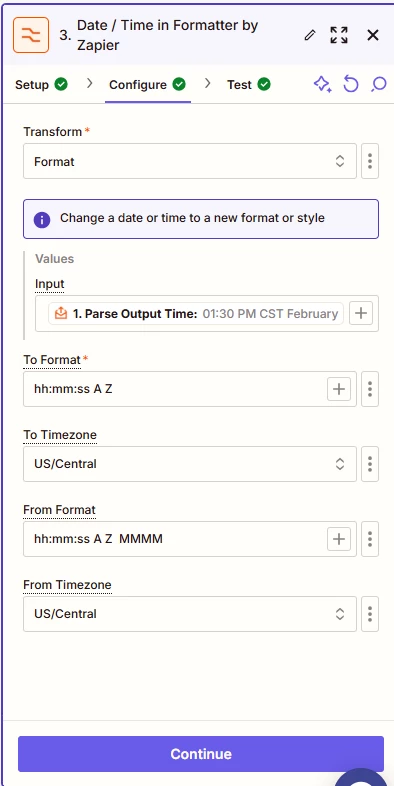
Task: Click the chevron between Configure and Test
Action: pos(208,83)
